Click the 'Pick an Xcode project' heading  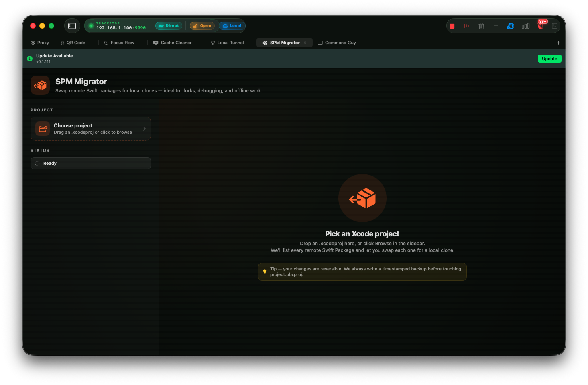pos(362,234)
